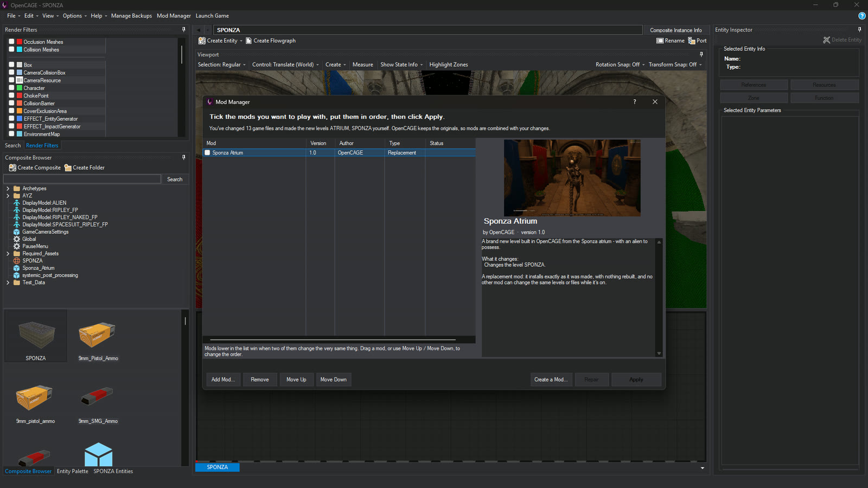Click the Create Composite icon
Viewport: 868px width, 488px height.
[x=12, y=168]
